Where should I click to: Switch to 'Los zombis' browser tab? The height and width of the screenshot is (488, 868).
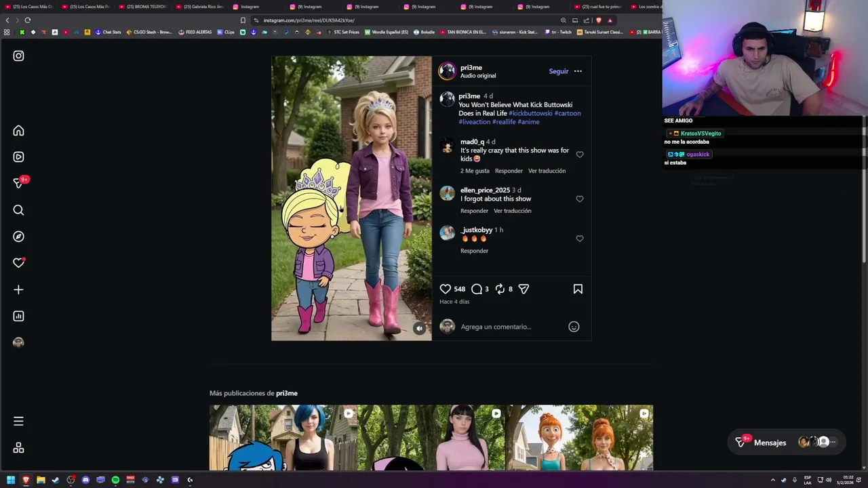[x=646, y=7]
